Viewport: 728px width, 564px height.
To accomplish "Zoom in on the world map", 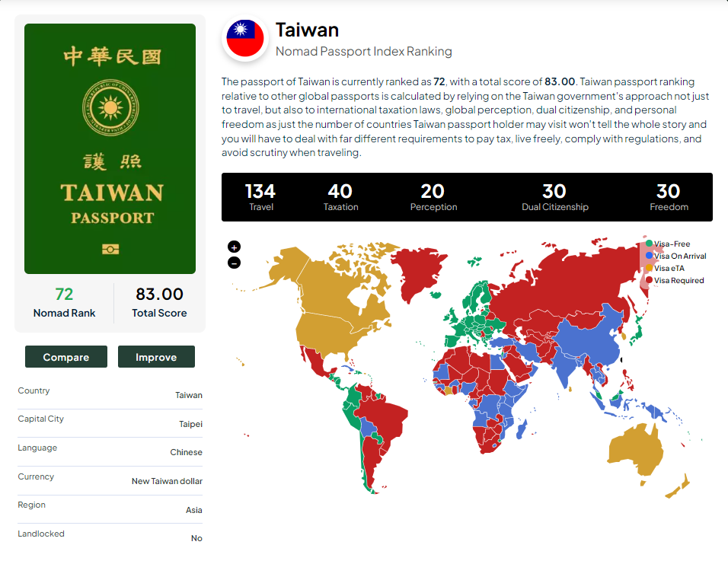I will point(234,247).
